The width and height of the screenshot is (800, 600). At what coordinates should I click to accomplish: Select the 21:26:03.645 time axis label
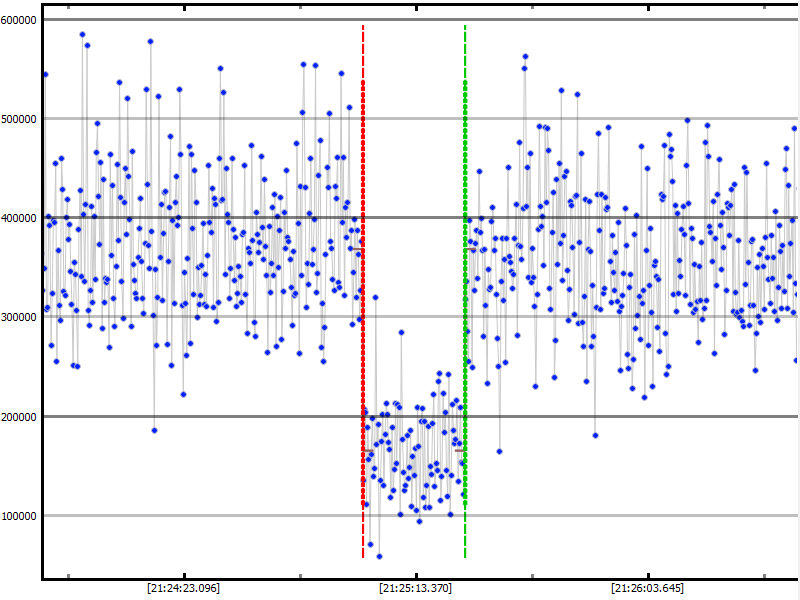648,588
